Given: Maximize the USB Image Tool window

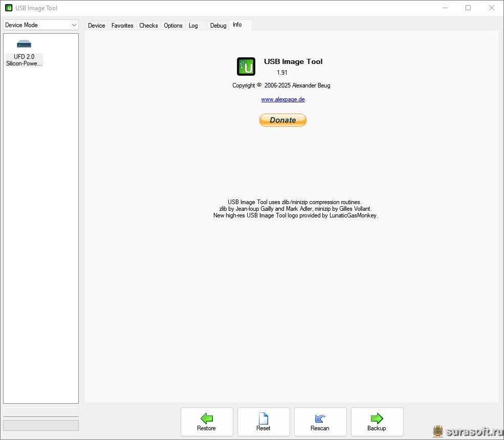Looking at the screenshot, I should [468, 8].
